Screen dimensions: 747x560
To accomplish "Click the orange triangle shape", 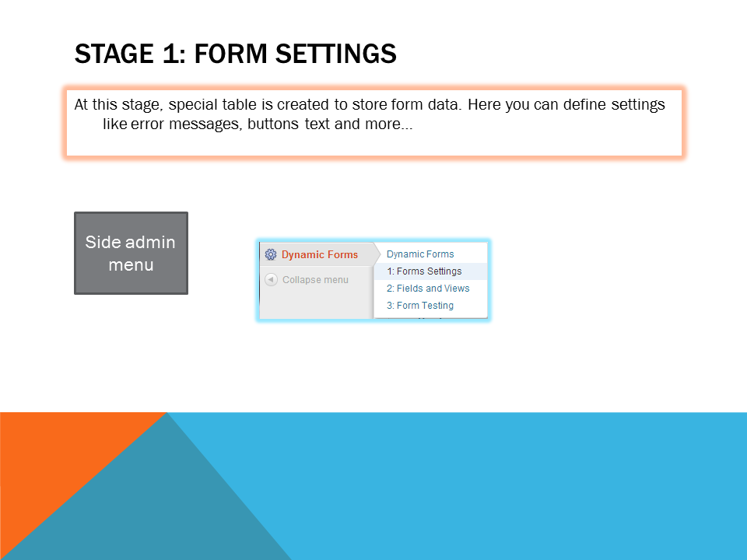I will (52, 457).
